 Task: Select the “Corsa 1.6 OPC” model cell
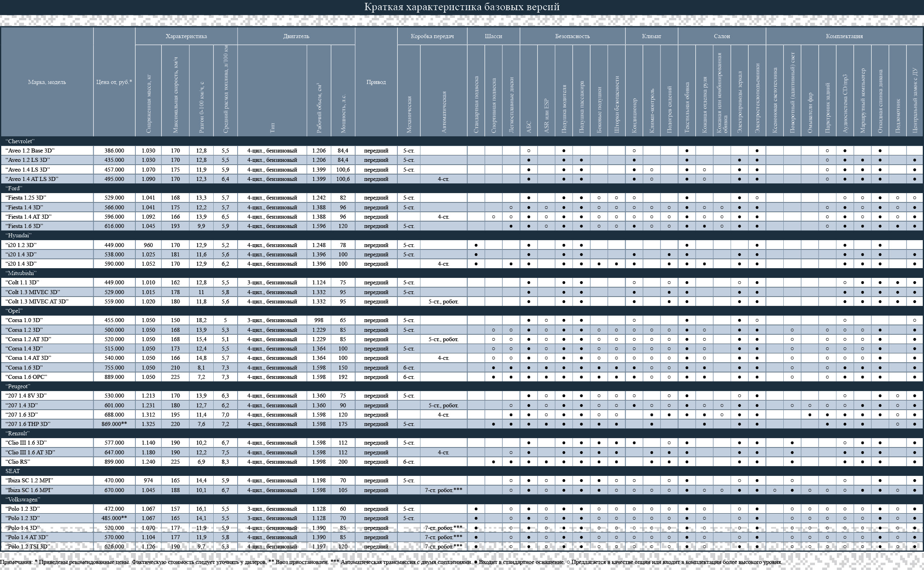click(x=47, y=377)
